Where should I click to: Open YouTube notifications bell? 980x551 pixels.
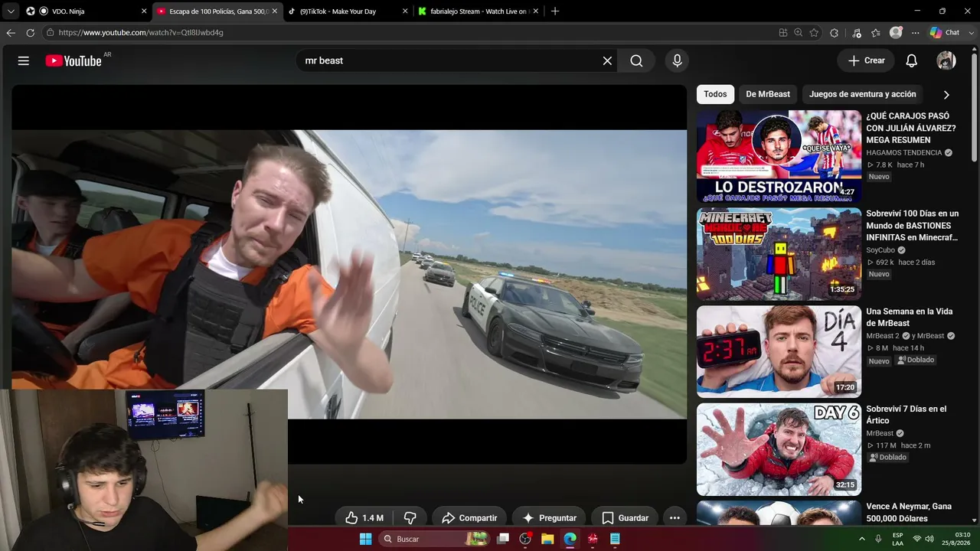coord(911,60)
